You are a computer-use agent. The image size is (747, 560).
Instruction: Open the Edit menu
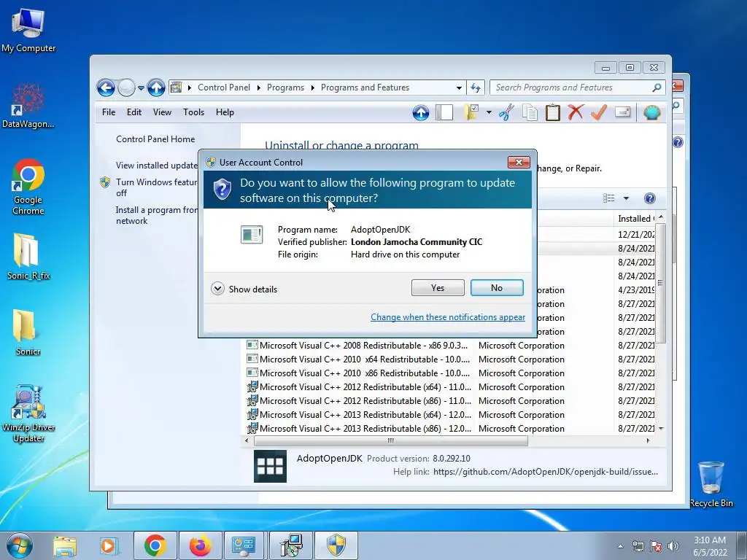(x=134, y=112)
